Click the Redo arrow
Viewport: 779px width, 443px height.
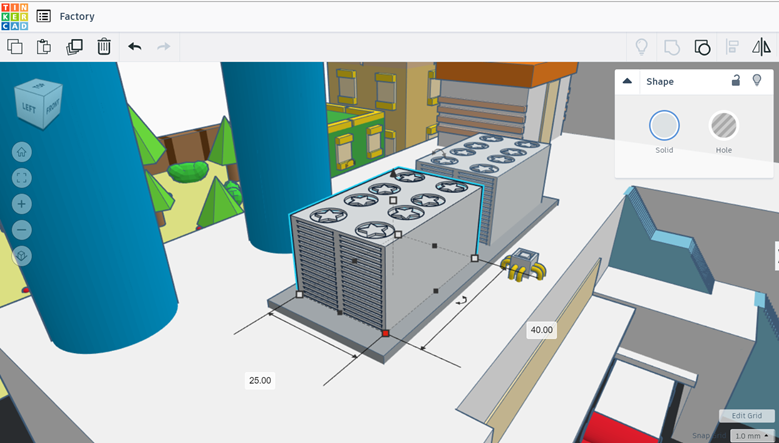click(163, 47)
